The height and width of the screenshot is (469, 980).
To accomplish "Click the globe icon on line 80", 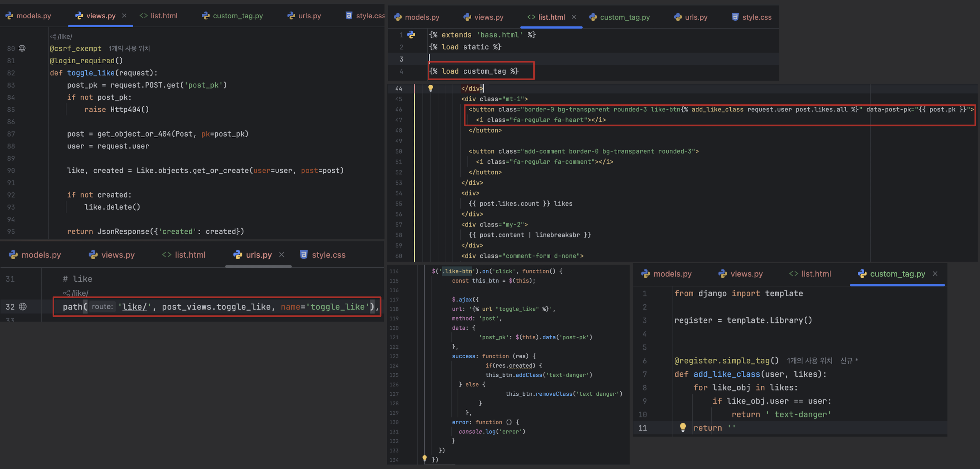I will [x=22, y=48].
